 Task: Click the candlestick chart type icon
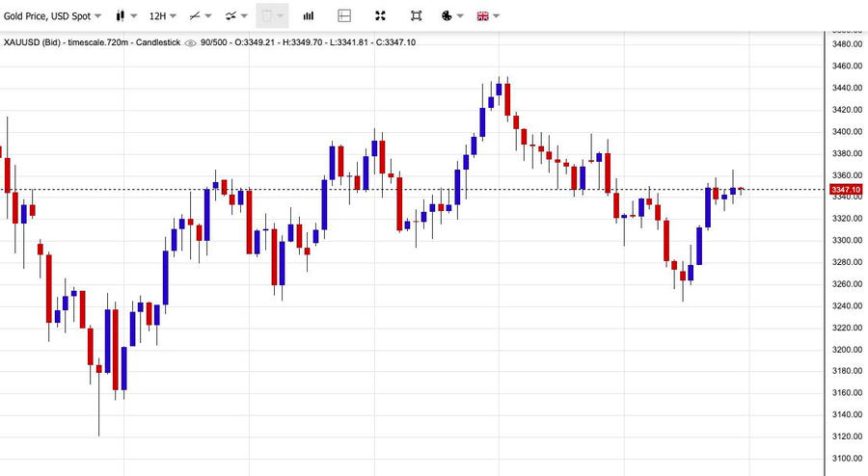[121, 16]
